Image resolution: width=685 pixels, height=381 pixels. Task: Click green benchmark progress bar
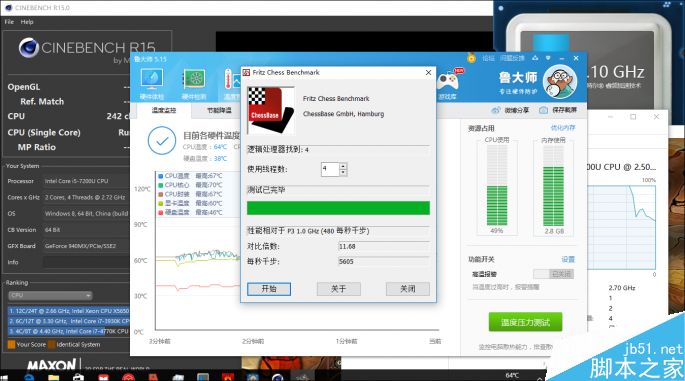pyautogui.click(x=338, y=208)
